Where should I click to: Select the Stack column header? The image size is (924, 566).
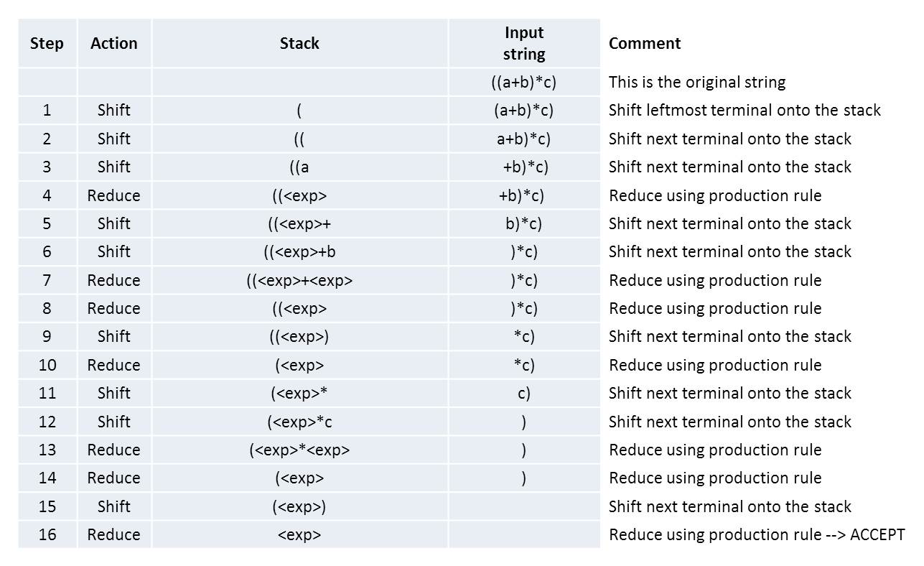point(300,43)
